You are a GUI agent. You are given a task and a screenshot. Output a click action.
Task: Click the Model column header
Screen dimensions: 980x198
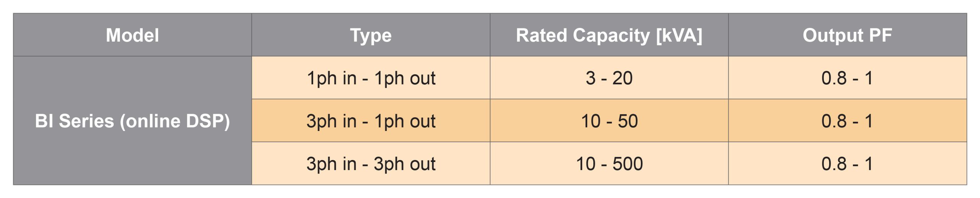click(x=132, y=35)
